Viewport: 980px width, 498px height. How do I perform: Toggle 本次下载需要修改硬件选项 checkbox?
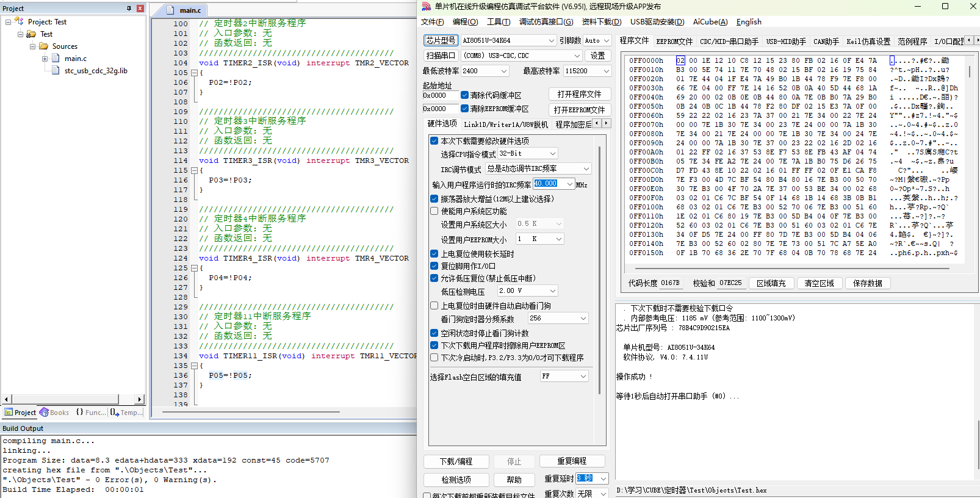pos(434,141)
